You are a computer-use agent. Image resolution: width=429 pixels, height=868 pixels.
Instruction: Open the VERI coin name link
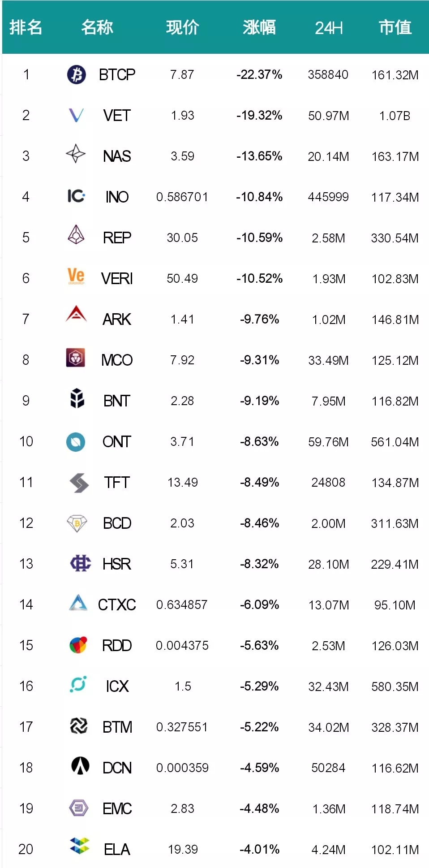click(x=117, y=279)
